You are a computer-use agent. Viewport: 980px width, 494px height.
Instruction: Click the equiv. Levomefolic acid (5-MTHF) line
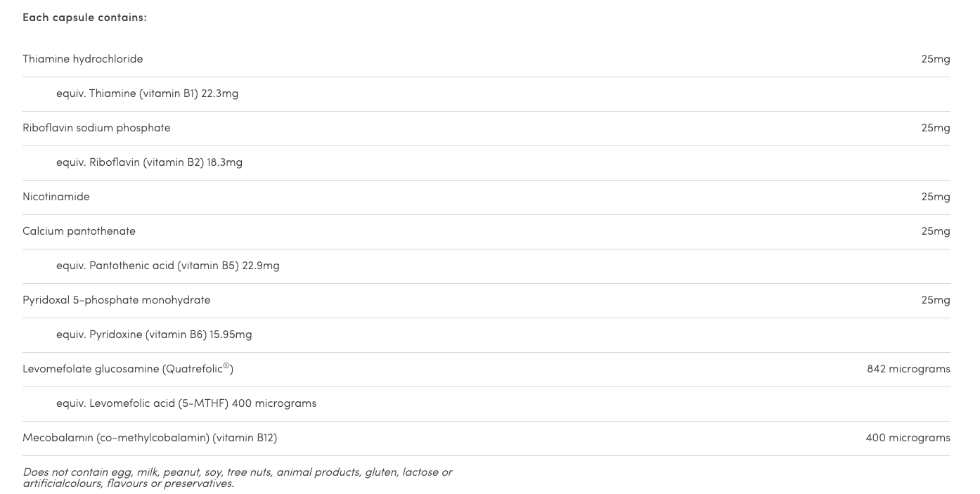pyautogui.click(x=186, y=403)
